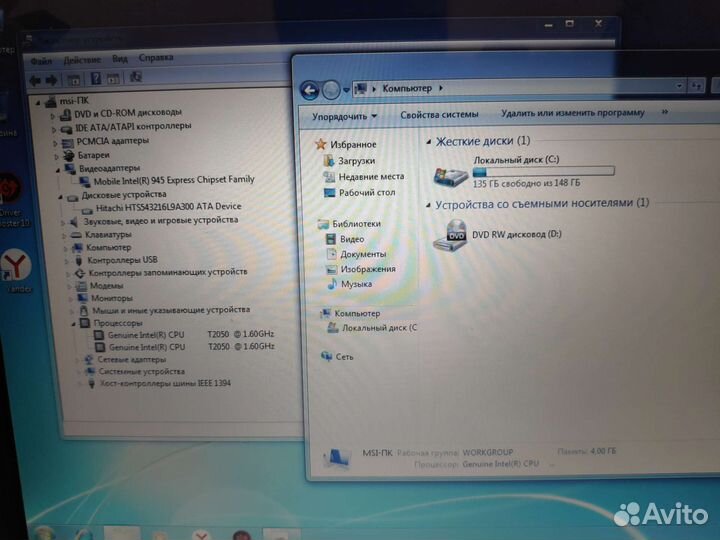Select the first Genuine Intel(R) CPU T2050 entry
This screenshot has width=720, height=540.
click(191, 334)
